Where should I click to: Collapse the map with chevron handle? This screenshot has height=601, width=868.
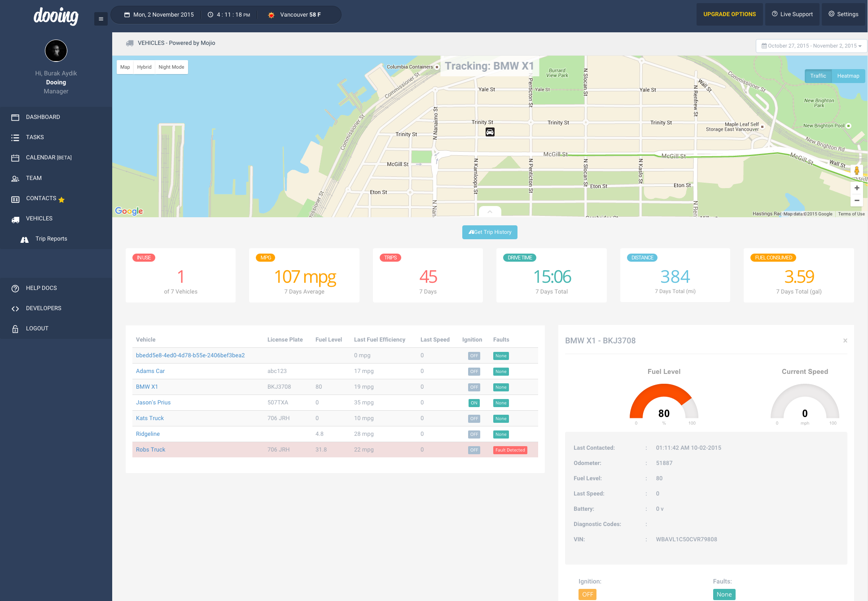490,212
